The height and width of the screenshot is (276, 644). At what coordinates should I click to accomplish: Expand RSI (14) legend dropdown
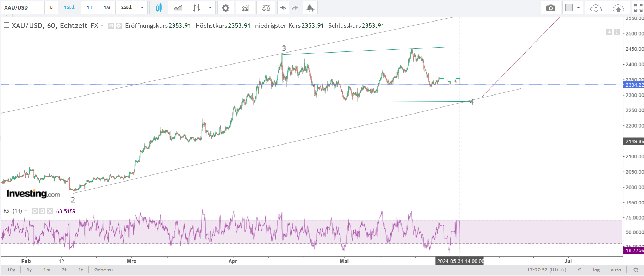click(x=26, y=211)
